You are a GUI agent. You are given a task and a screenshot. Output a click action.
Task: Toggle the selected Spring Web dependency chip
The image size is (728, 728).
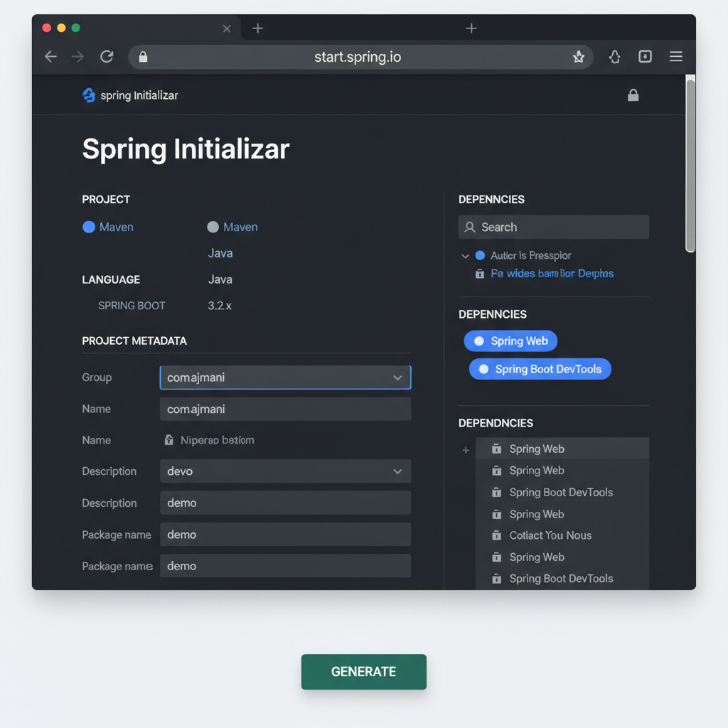(x=510, y=341)
